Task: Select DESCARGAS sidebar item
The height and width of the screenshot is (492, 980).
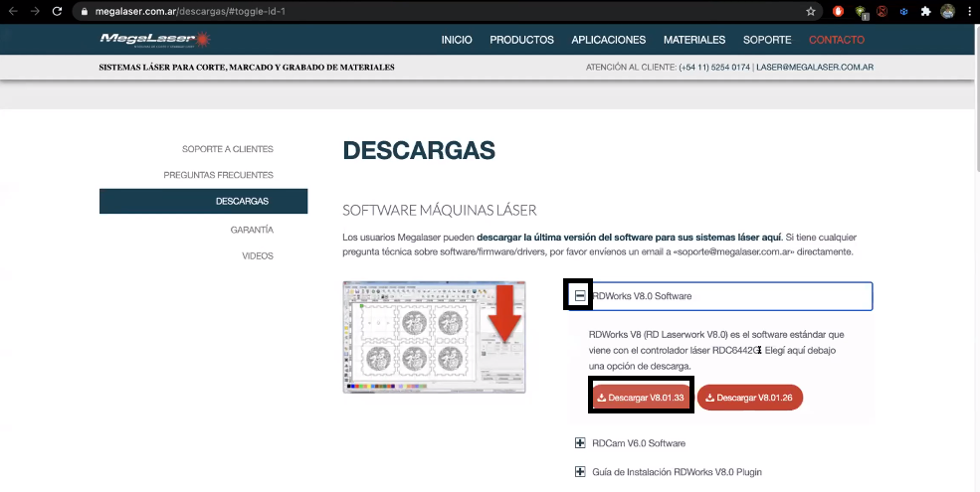Action: pyautogui.click(x=203, y=201)
